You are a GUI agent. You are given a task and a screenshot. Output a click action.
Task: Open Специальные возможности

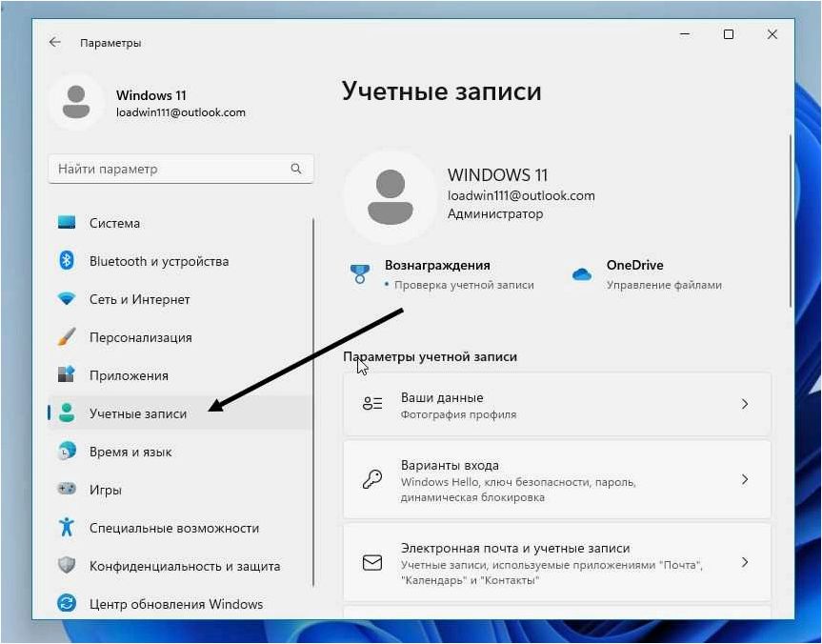point(179,528)
